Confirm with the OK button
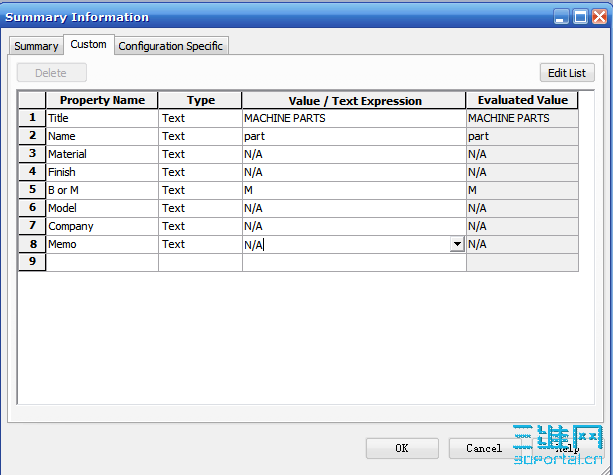613x475 pixels. (402, 448)
